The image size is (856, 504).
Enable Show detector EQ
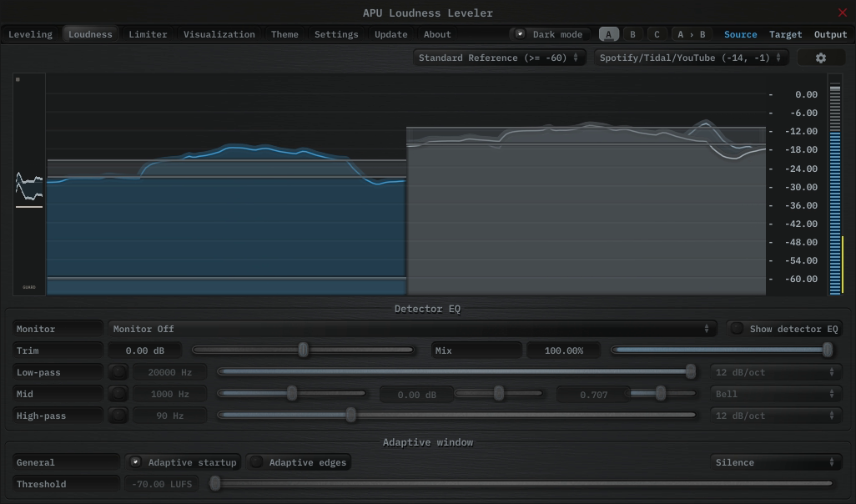point(738,329)
